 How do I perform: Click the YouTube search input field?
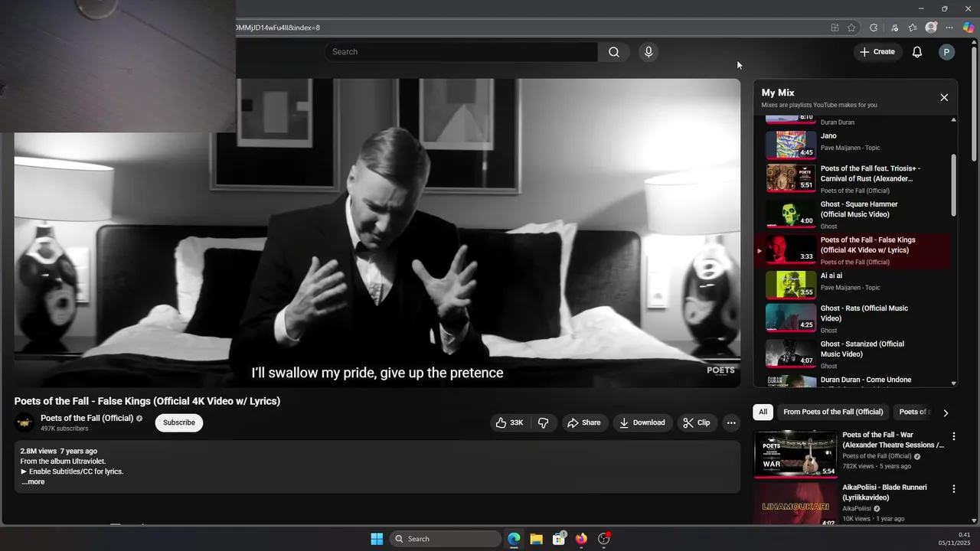(x=461, y=52)
